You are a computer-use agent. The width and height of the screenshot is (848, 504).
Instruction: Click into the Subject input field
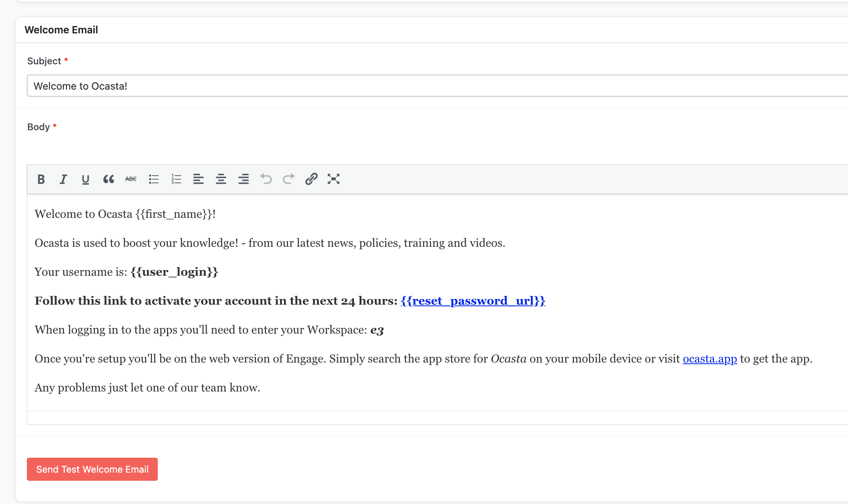tap(402, 86)
